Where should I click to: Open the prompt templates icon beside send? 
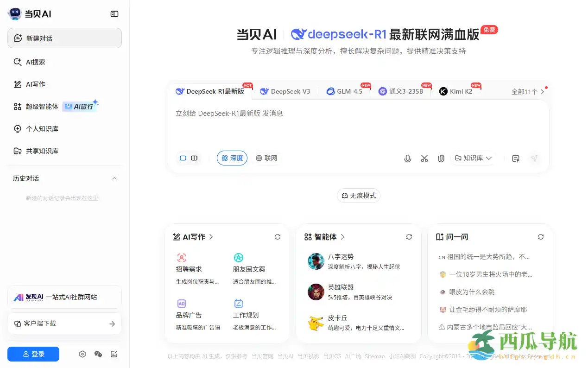[x=515, y=158]
